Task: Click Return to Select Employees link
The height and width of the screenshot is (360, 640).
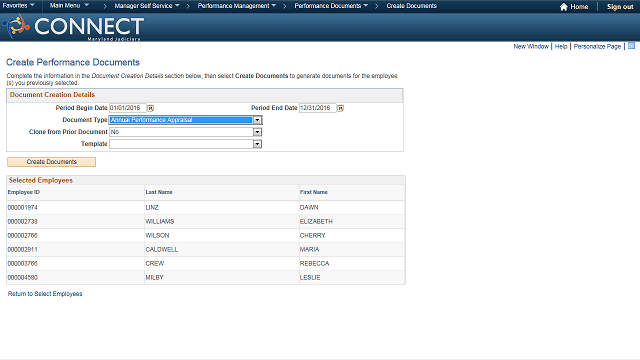Action: point(45,294)
